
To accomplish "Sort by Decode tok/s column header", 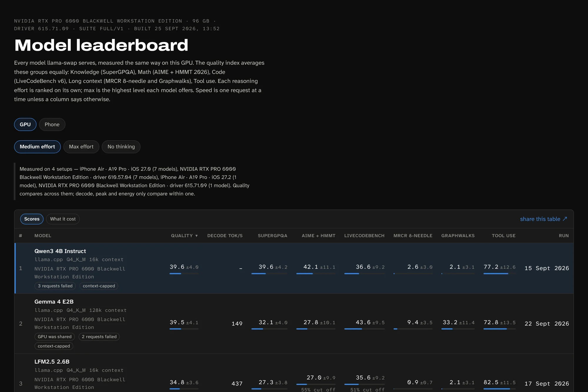I will pyautogui.click(x=225, y=236).
